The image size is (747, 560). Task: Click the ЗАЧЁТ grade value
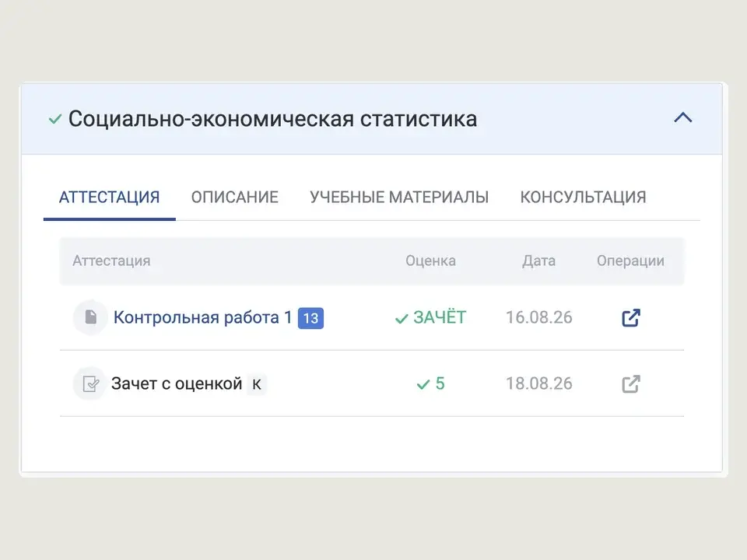(x=440, y=317)
